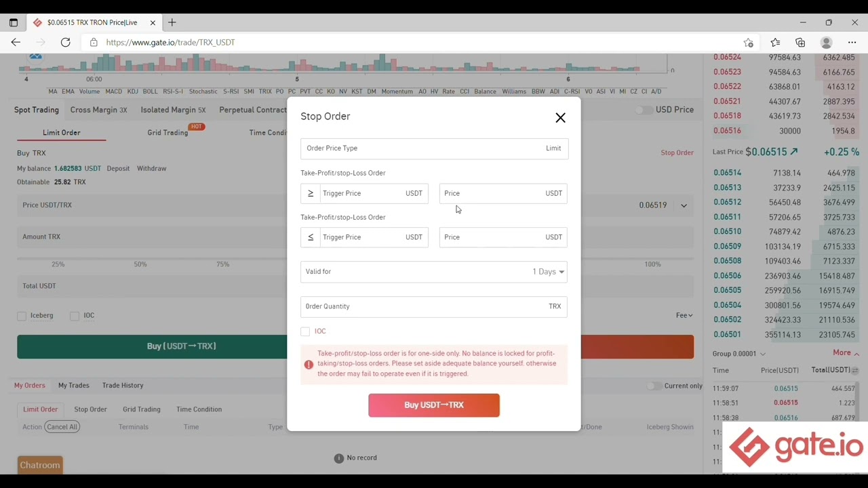Image resolution: width=868 pixels, height=488 pixels.
Task: Open the browser favorites list
Action: click(775, 42)
